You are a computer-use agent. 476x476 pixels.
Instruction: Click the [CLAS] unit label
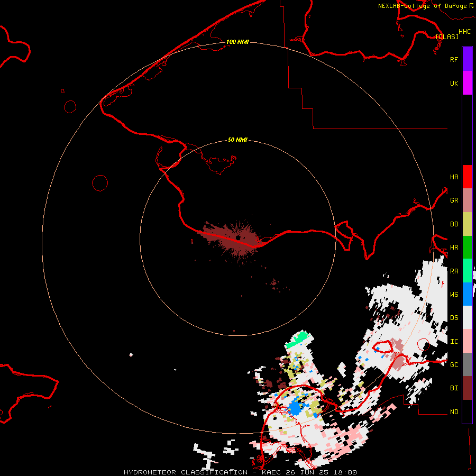click(447, 36)
